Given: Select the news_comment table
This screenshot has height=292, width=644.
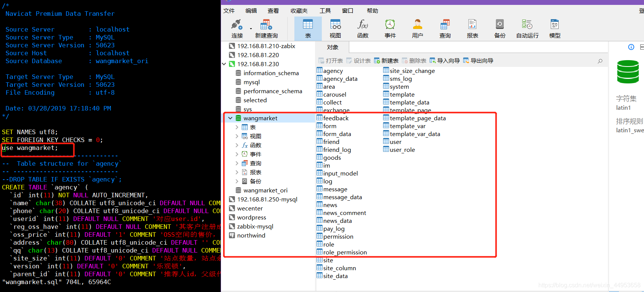Looking at the screenshot, I should [344, 213].
